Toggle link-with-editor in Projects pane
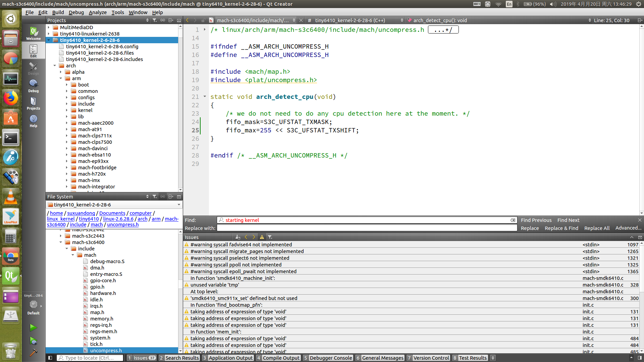This screenshot has width=644, height=362. click(163, 20)
